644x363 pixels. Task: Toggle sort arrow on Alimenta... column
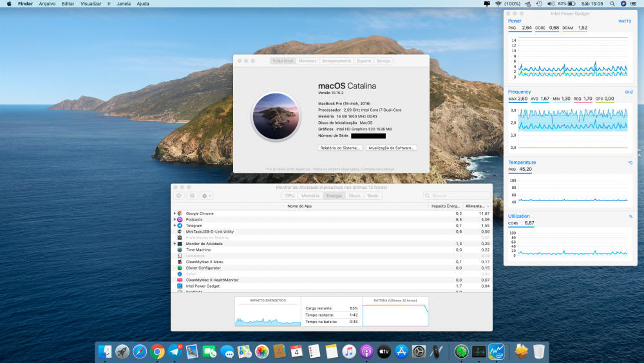488,206
